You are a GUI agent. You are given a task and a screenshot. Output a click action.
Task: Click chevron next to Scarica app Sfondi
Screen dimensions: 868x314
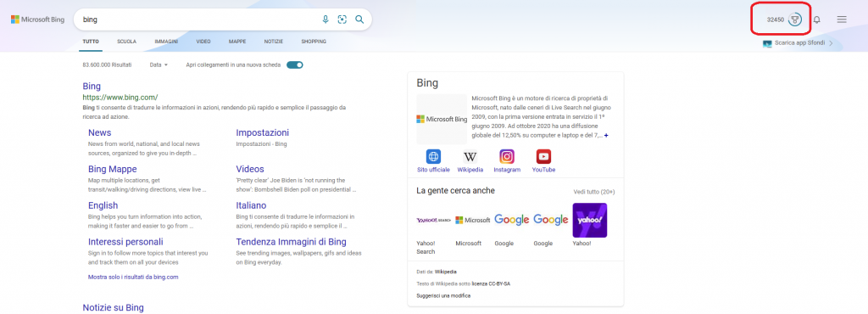click(x=831, y=43)
